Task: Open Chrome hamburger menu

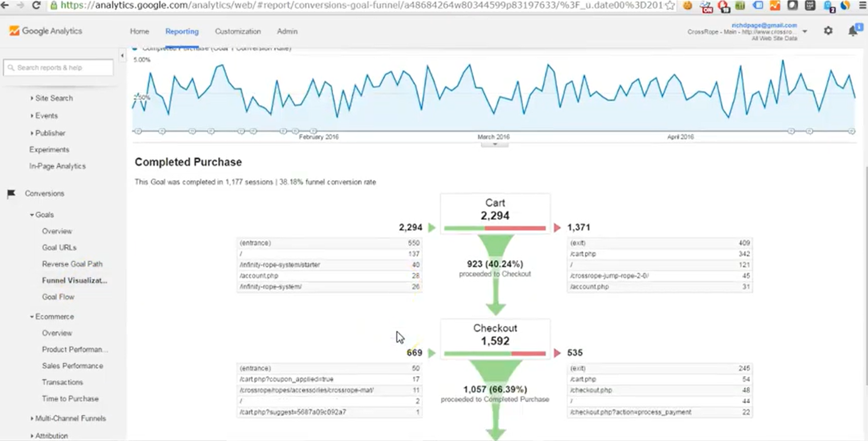Action: [863, 5]
